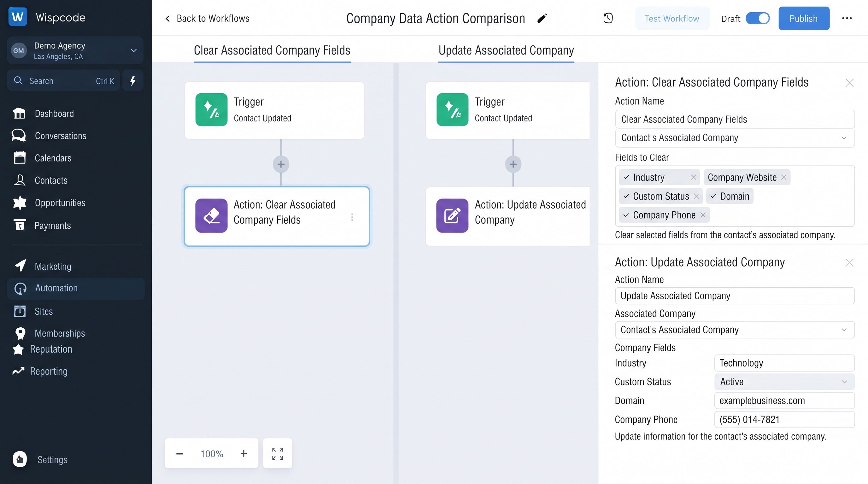Screen dimensions: 868x484
Task: Open Settings at the sidebar bottom
Action: click(x=40, y=459)
